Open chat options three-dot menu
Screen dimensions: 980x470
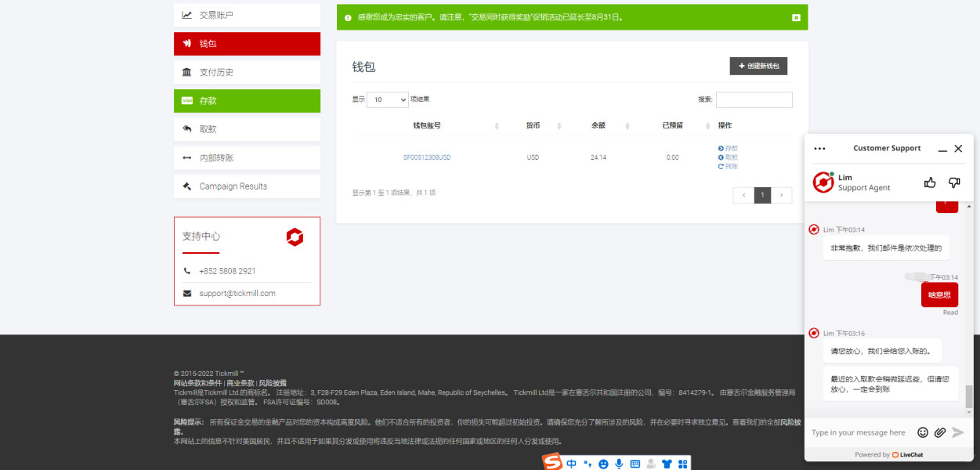click(x=820, y=148)
